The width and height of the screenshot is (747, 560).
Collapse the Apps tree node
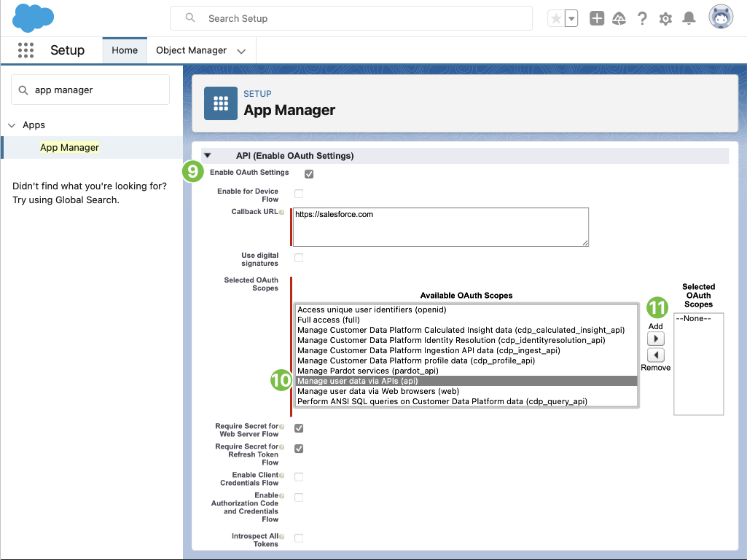coord(12,125)
